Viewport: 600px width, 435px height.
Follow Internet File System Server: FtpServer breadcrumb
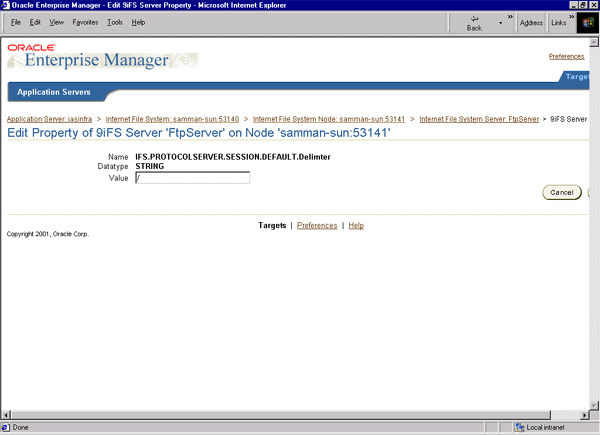(x=479, y=119)
